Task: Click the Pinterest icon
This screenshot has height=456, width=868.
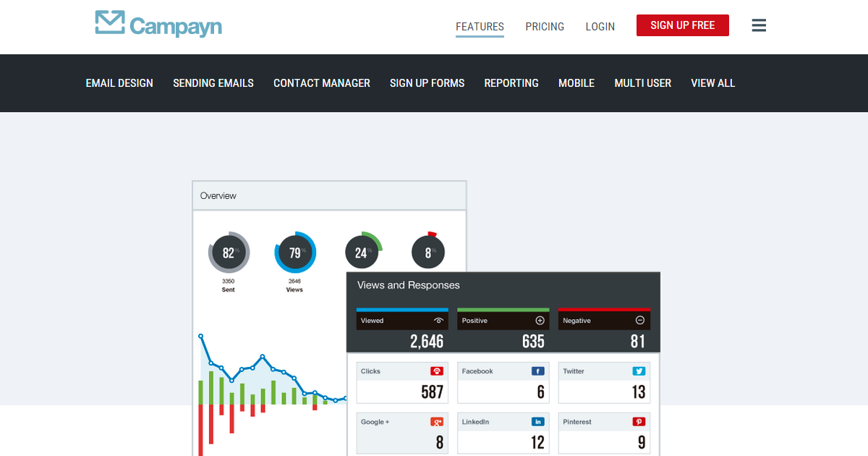Action: pos(639,422)
